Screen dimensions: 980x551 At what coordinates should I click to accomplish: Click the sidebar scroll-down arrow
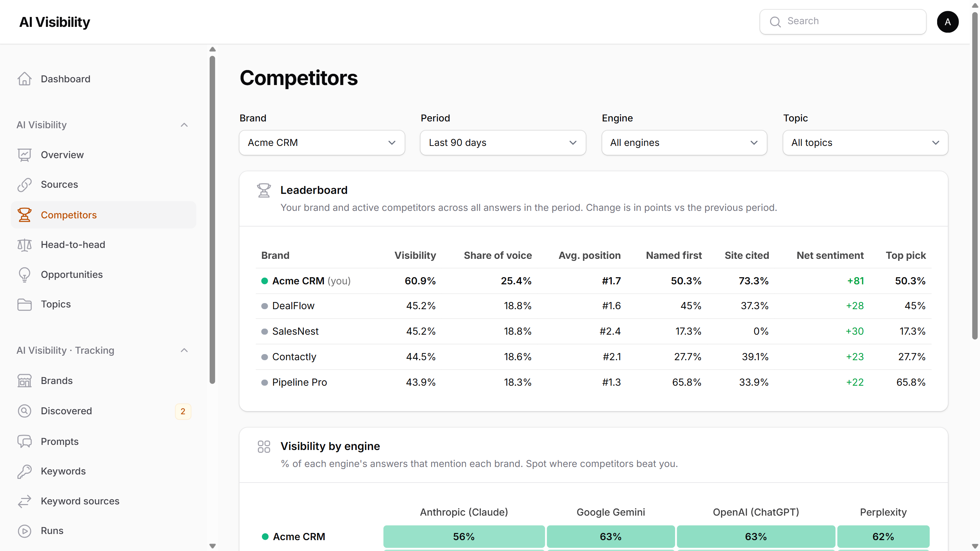click(212, 546)
